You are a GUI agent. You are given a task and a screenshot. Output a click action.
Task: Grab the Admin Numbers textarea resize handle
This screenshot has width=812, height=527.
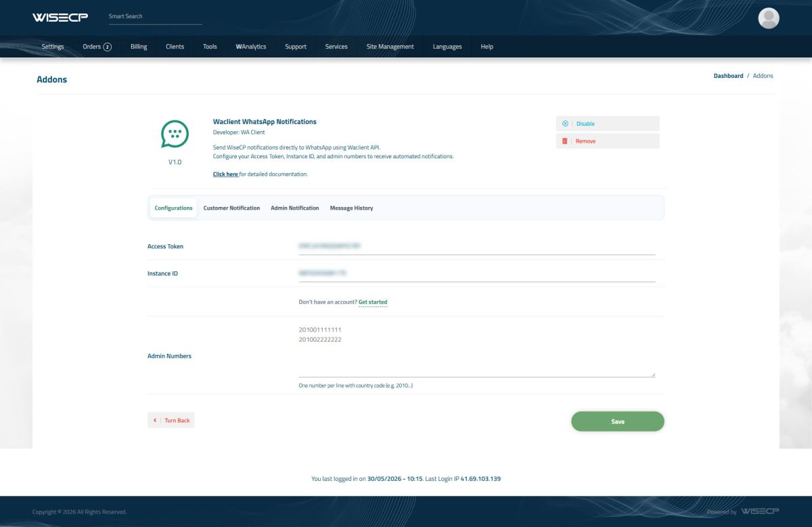tap(652, 374)
